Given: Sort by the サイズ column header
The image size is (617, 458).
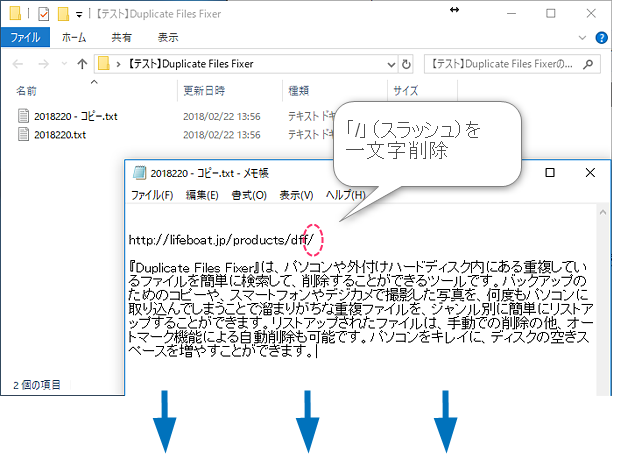Looking at the screenshot, I should 406,91.
